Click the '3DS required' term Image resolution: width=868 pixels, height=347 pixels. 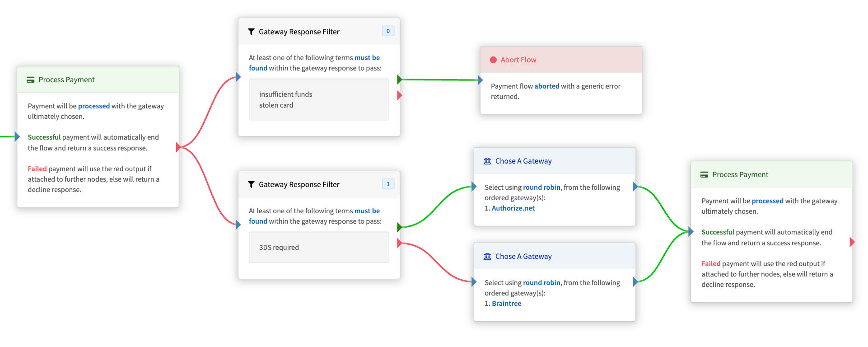click(279, 248)
